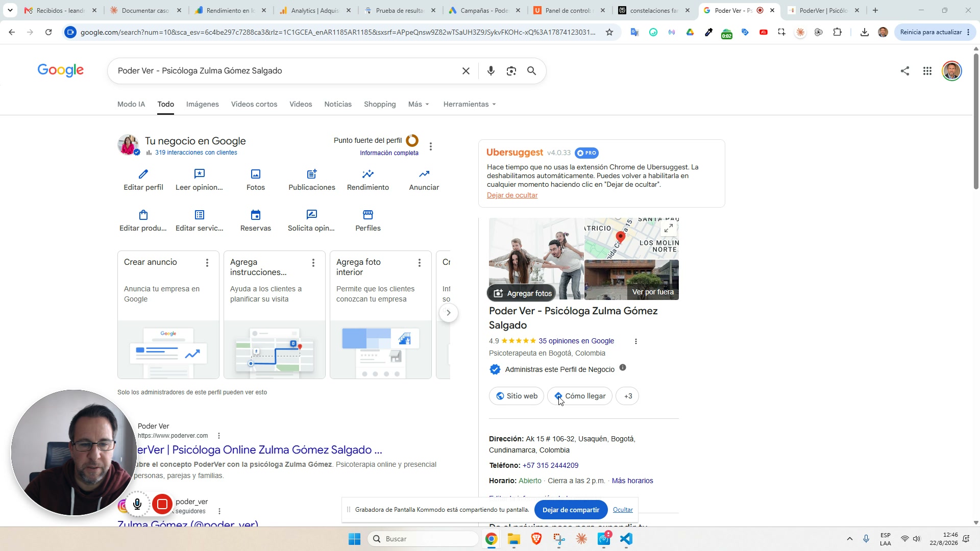Click Más horarios link
The height and width of the screenshot is (551, 980).
[632, 481]
